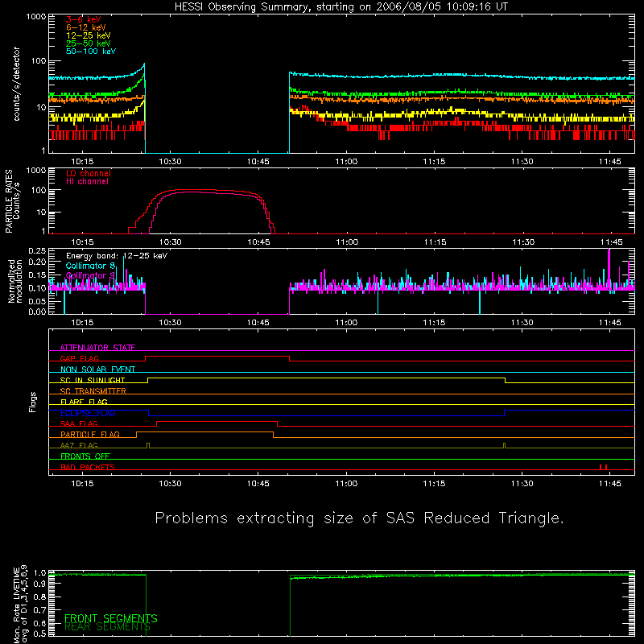Click the Flags axis label
This screenshot has width=644, height=644.
point(33,402)
